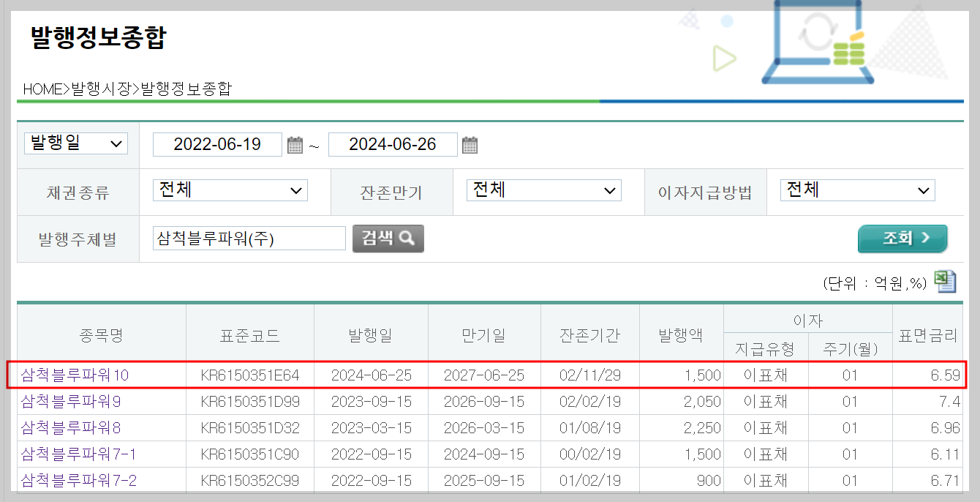Click the 주기(월) column header
The height and width of the screenshot is (502, 980).
[849, 349]
